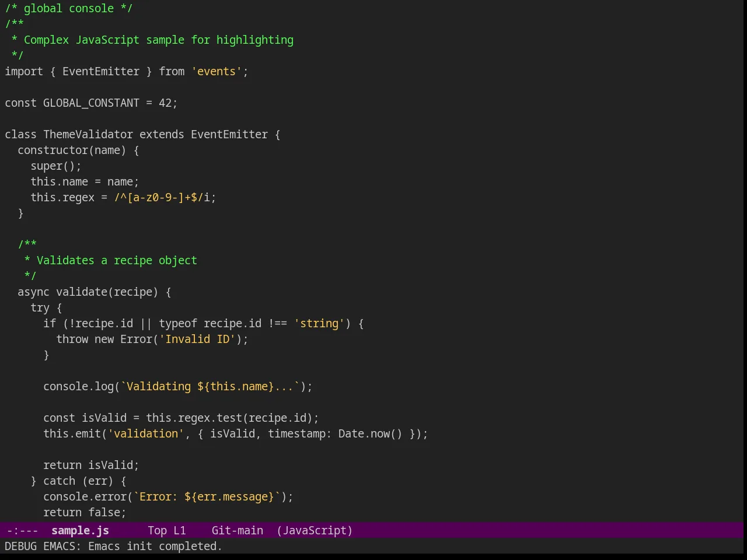Click 'typeof' keyword in if condition
The width and height of the screenshot is (747, 560).
(178, 323)
